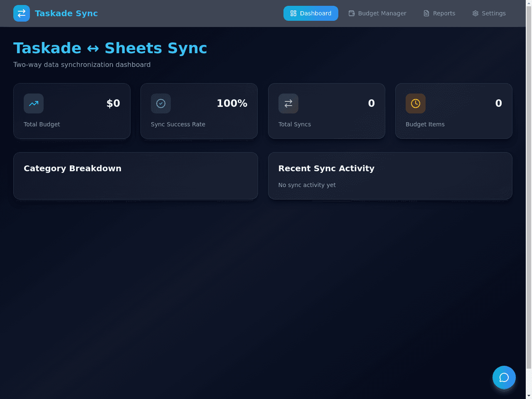Click the Recent Sync Activity heading
Screen dimensions: 532x399
click(326, 168)
